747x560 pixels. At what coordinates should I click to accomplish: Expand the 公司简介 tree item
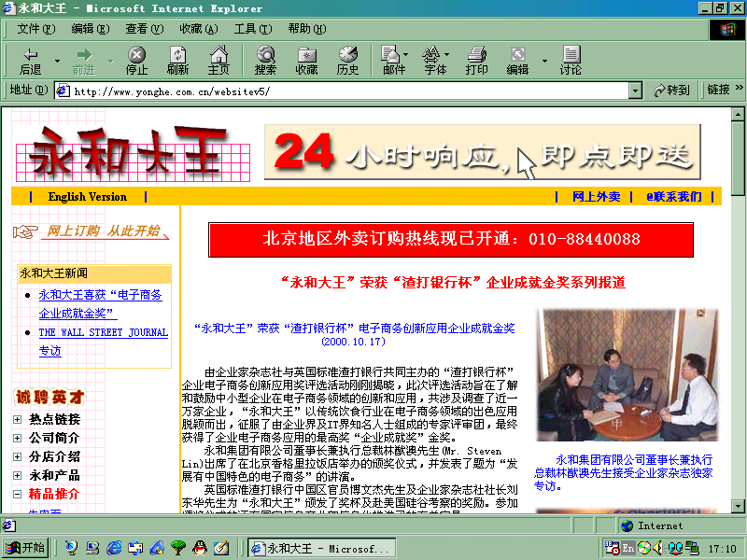click(18, 438)
